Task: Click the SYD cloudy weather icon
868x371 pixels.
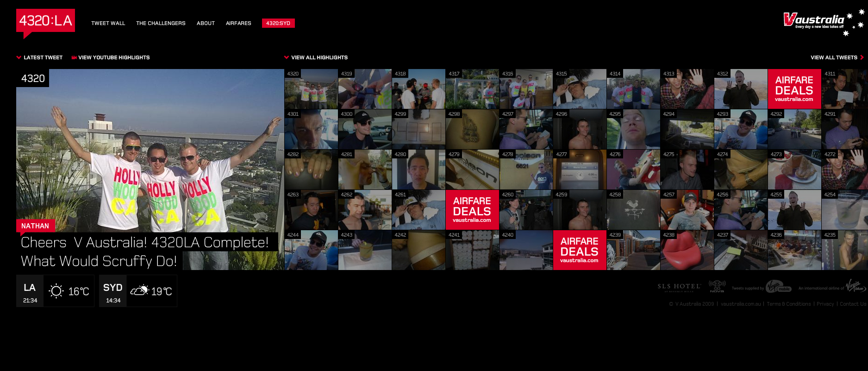Action: pyautogui.click(x=139, y=290)
